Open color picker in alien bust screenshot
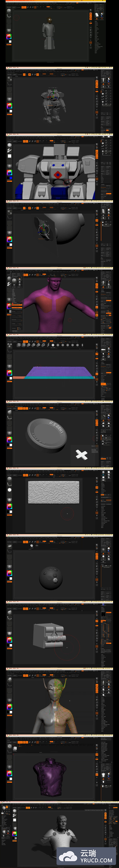The height and width of the screenshot is (868, 119). (x=10, y=707)
